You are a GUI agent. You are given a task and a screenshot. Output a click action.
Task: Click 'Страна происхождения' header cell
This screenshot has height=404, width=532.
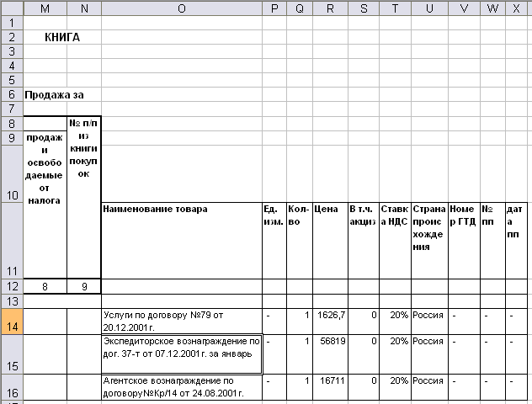429,241
